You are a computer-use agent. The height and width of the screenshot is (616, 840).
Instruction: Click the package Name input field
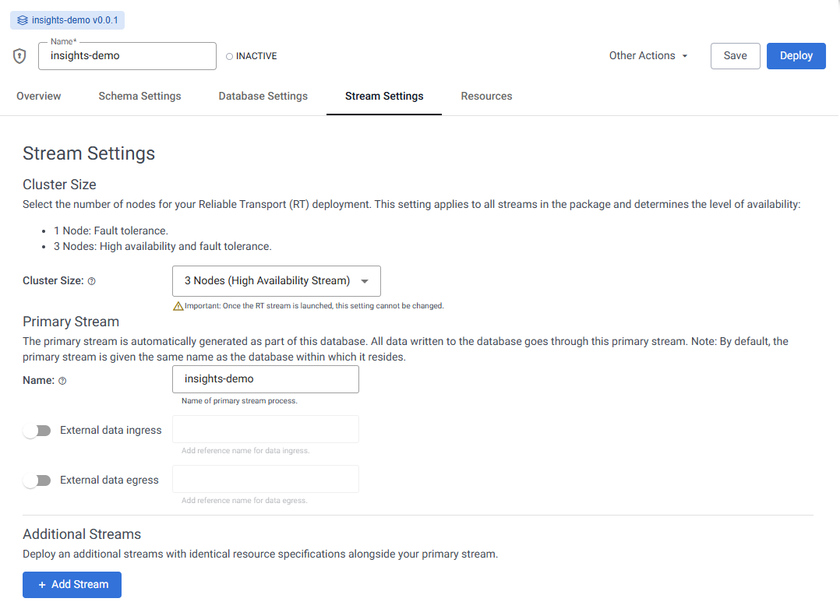(127, 56)
